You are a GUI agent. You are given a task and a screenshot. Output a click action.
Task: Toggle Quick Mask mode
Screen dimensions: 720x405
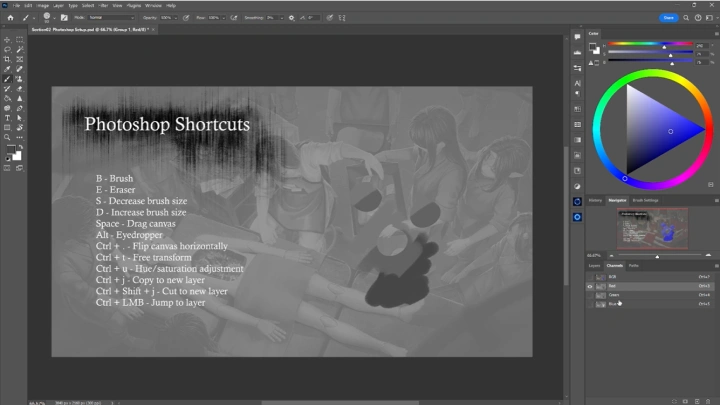point(7,169)
